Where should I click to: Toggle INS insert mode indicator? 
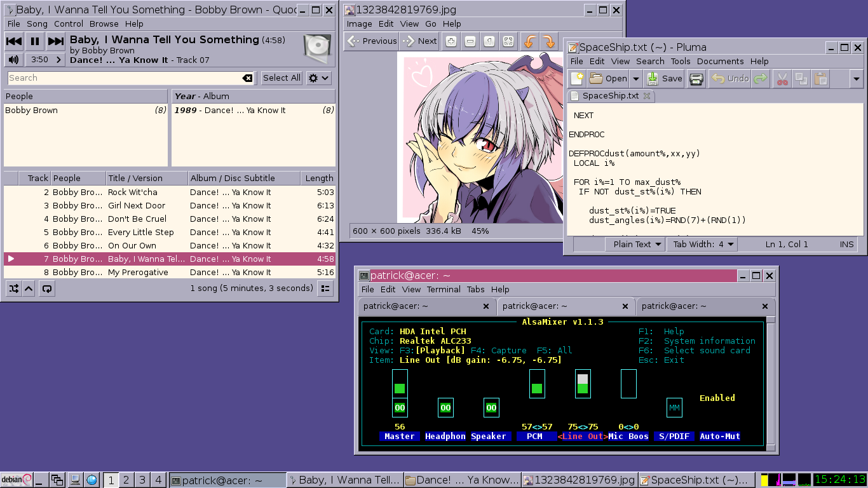847,244
